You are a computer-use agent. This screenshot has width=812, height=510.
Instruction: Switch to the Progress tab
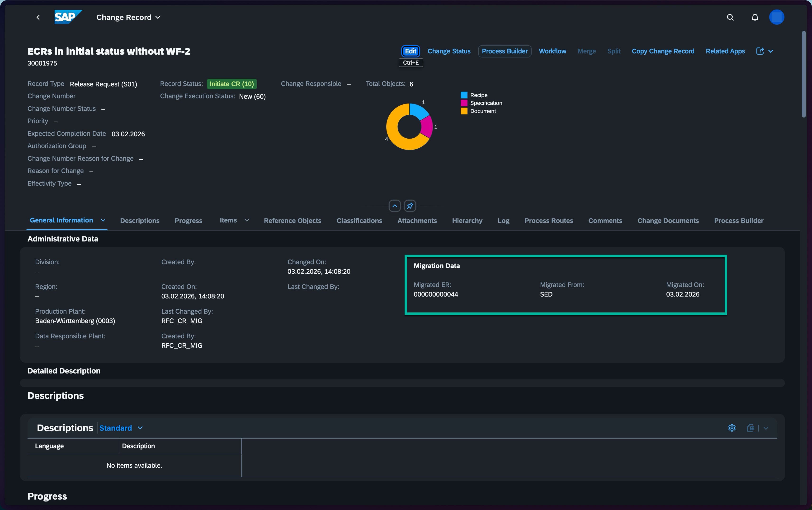(189, 221)
